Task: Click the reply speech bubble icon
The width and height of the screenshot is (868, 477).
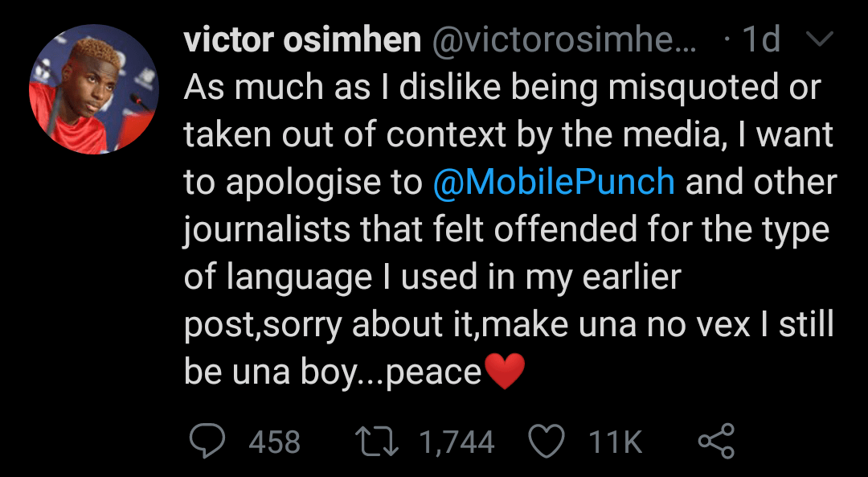Action: click(x=207, y=441)
